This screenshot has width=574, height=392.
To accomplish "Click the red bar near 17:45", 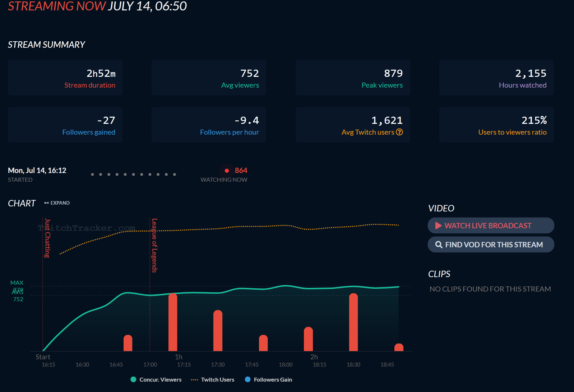I will coord(263,343).
